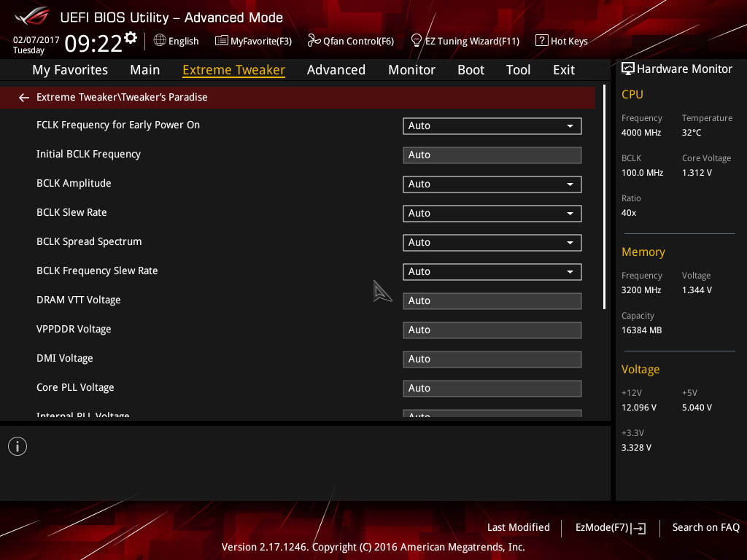Click memory voltage 1.344 V value
Viewport: 747px width, 560px height.
(x=697, y=290)
